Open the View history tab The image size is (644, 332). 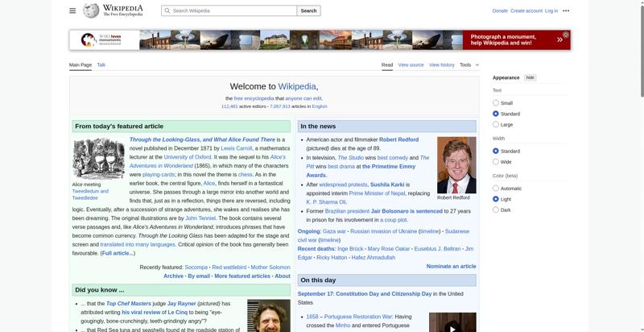(x=441, y=65)
